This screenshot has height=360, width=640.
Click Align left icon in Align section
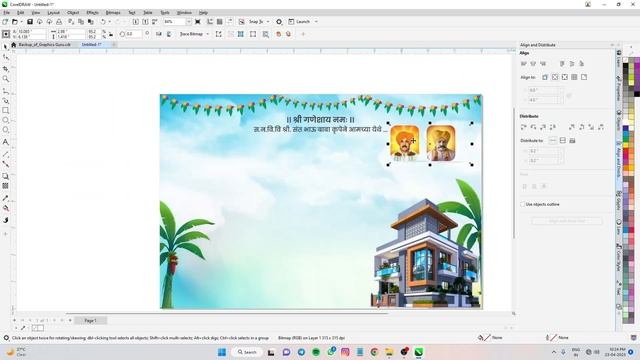(x=524, y=64)
